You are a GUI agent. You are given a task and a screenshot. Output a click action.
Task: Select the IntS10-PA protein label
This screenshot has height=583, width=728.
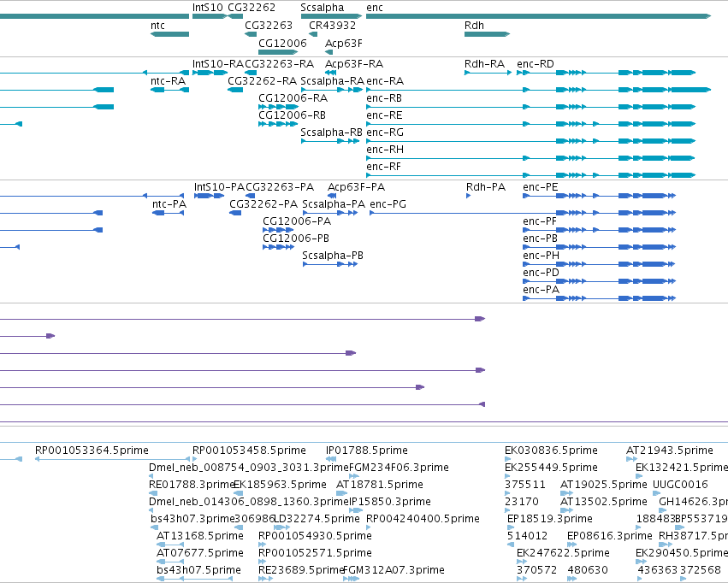[x=219, y=187]
